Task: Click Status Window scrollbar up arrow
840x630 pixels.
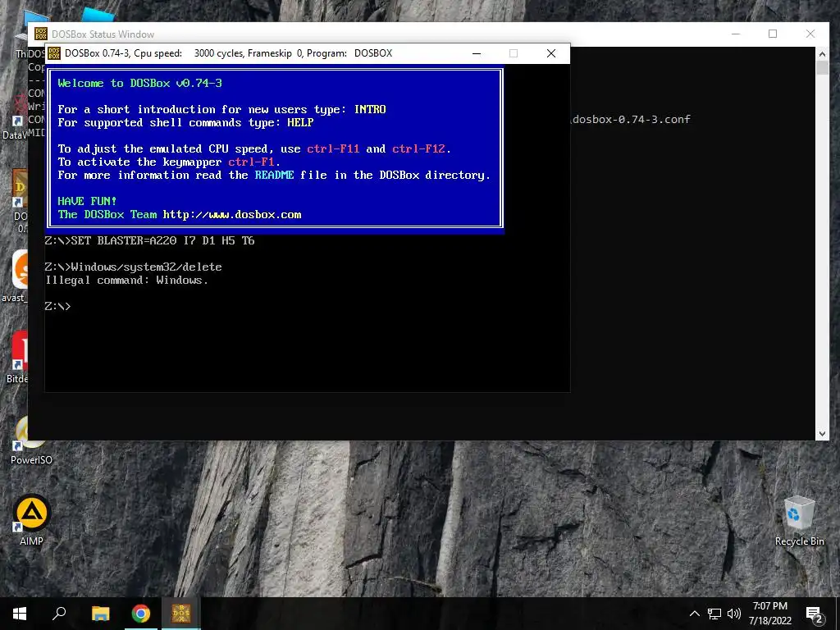Action: [822, 53]
